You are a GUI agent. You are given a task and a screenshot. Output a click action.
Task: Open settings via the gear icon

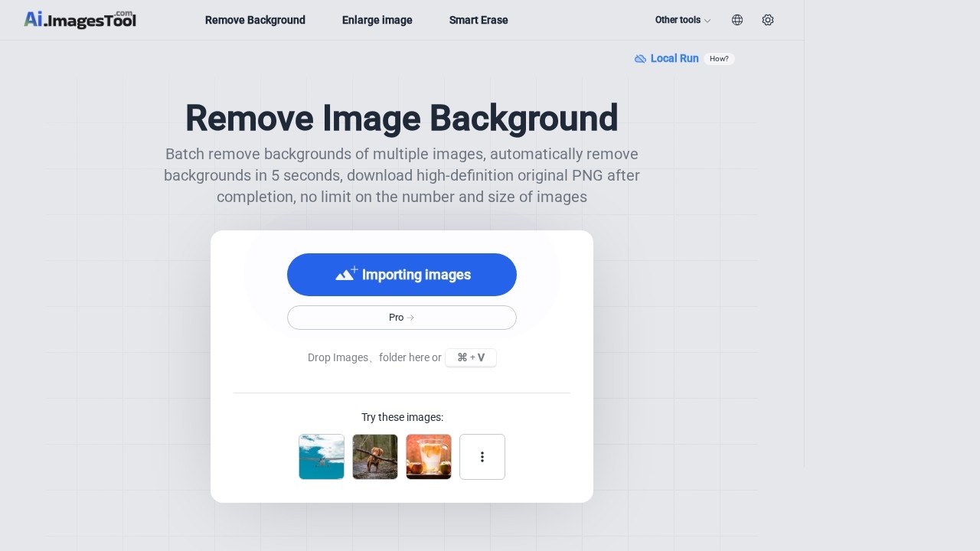768,20
